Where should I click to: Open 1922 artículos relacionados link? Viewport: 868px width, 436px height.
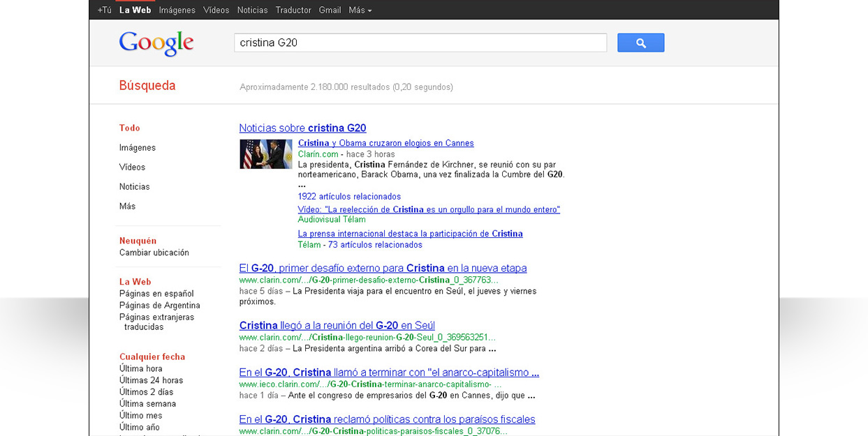[349, 197]
